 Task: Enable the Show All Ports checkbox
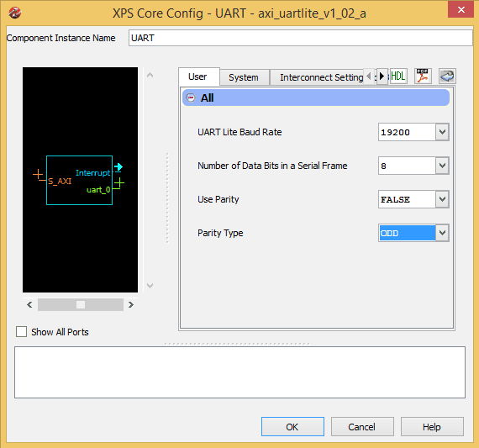click(x=21, y=331)
